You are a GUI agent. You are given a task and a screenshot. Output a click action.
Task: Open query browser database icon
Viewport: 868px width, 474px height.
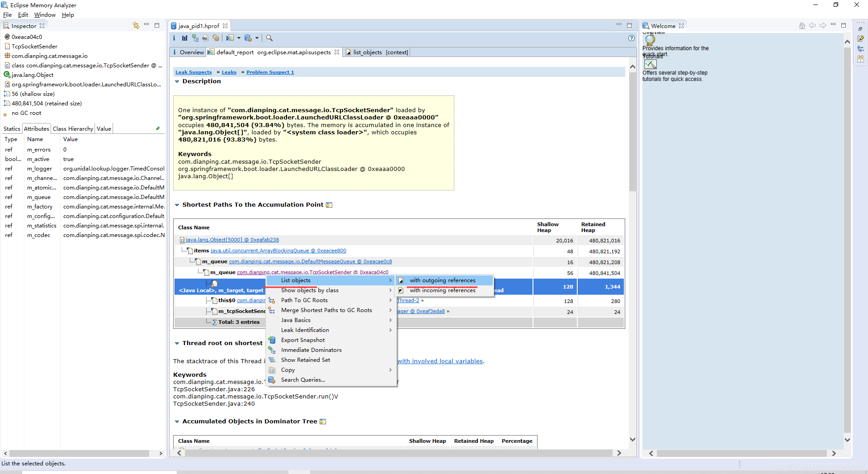click(248, 38)
